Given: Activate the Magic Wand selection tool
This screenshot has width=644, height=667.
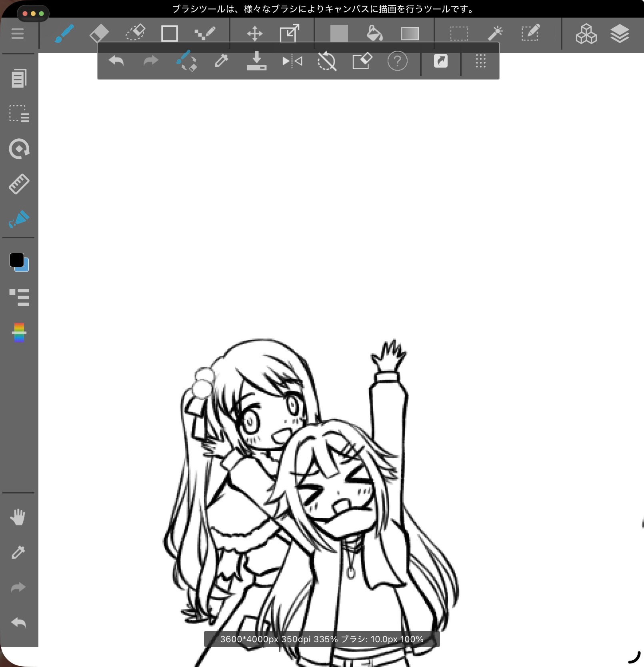Looking at the screenshot, I should [495, 34].
